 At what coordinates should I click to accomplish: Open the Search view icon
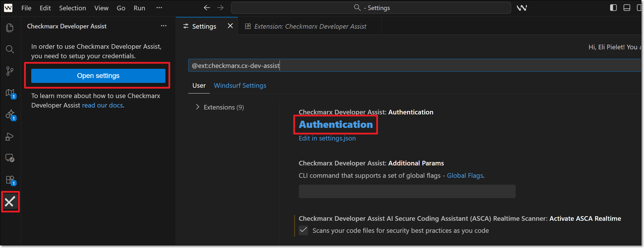10,49
